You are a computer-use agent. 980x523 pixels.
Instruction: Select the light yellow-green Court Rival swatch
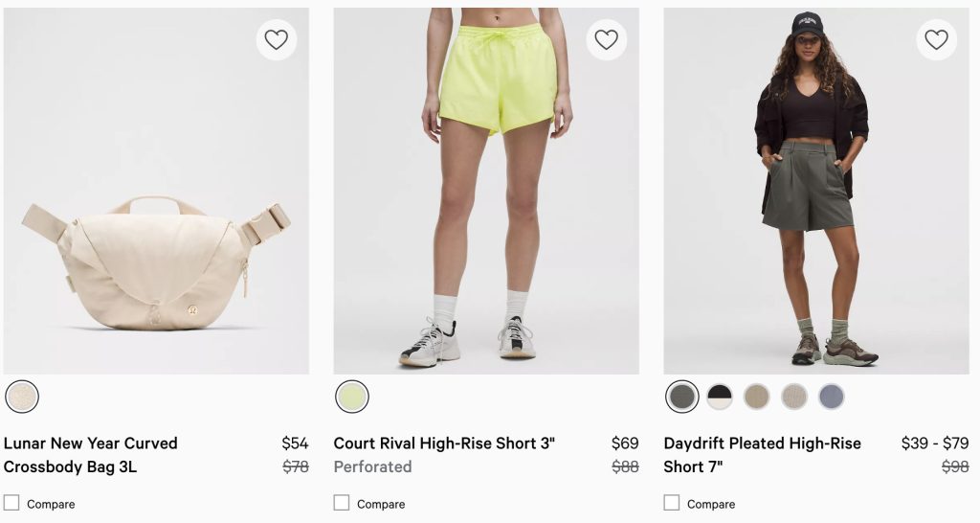coord(352,397)
